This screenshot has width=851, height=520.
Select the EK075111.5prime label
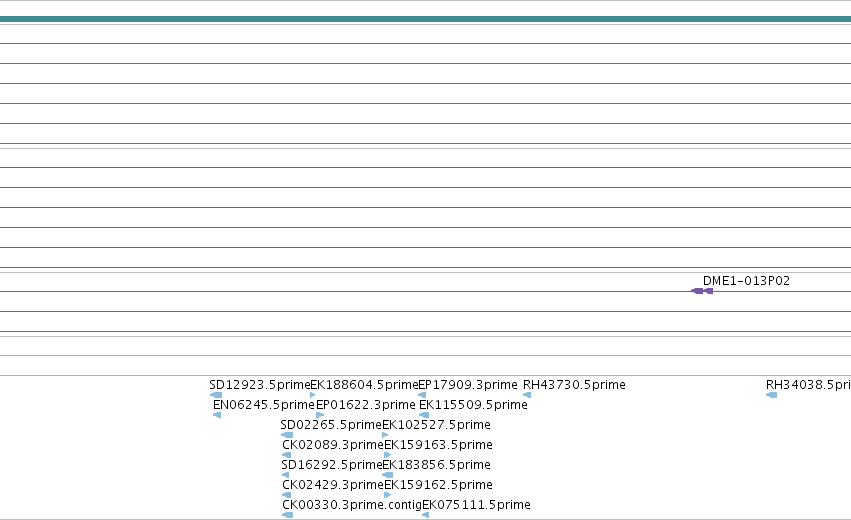(x=477, y=505)
